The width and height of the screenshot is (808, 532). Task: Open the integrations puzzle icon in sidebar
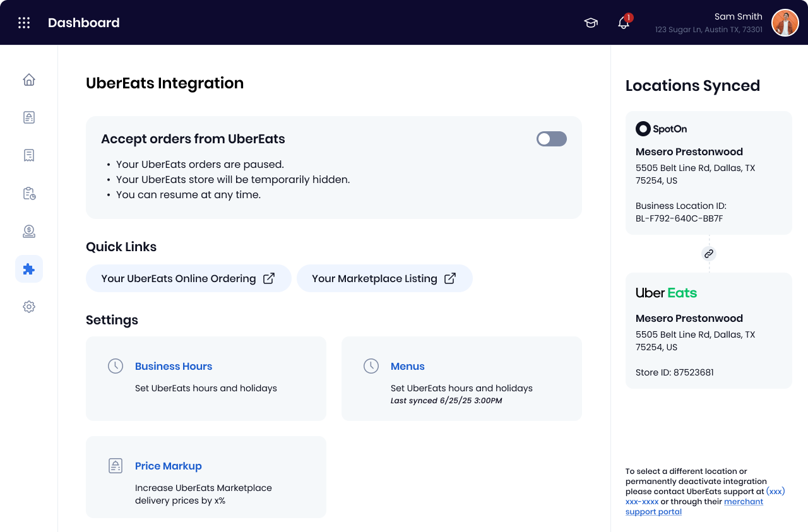(x=29, y=269)
